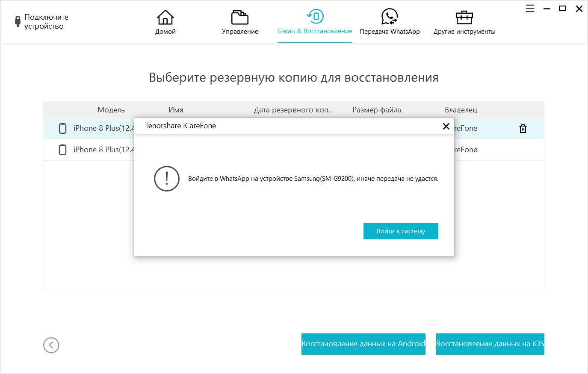
Task: Switch to Передача WhatsApp tab label
Action: 390,32
